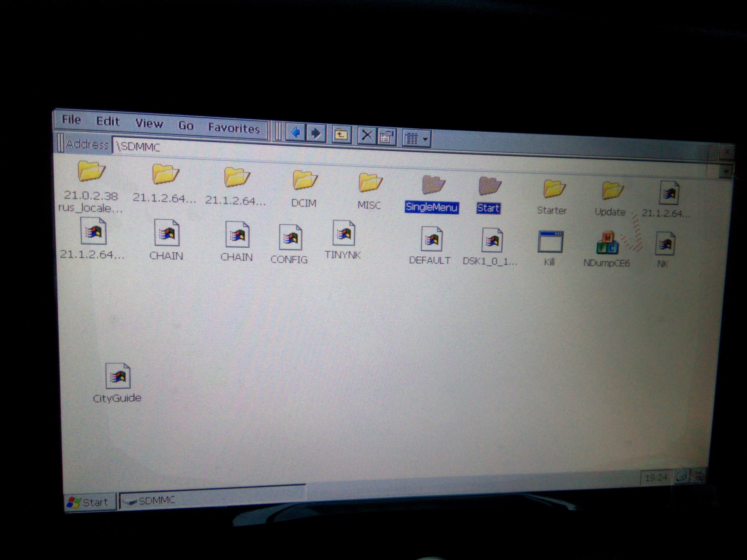Screen dimensions: 747x560
Task: Click the Back arrow toolbar button
Action: [x=295, y=133]
